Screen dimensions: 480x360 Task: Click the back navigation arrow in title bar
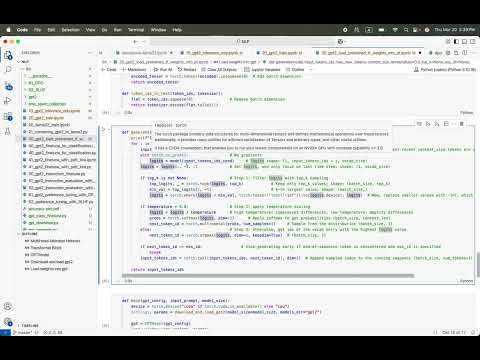(x=135, y=42)
